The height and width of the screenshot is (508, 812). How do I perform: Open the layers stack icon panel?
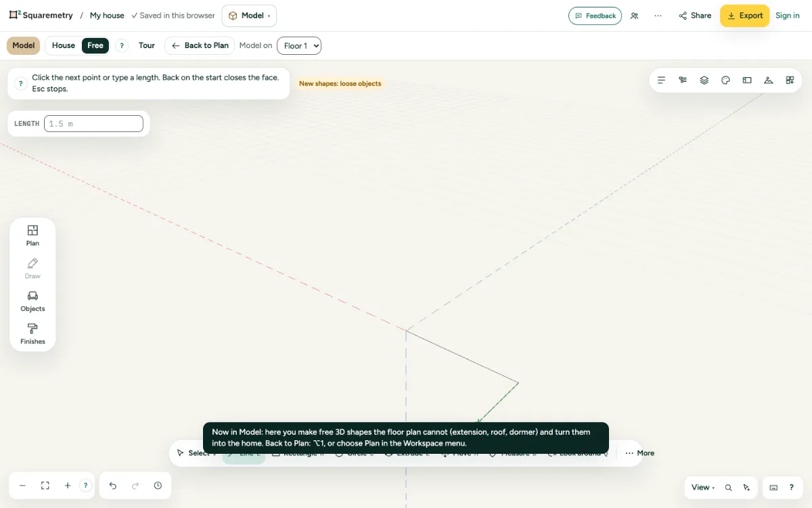704,80
